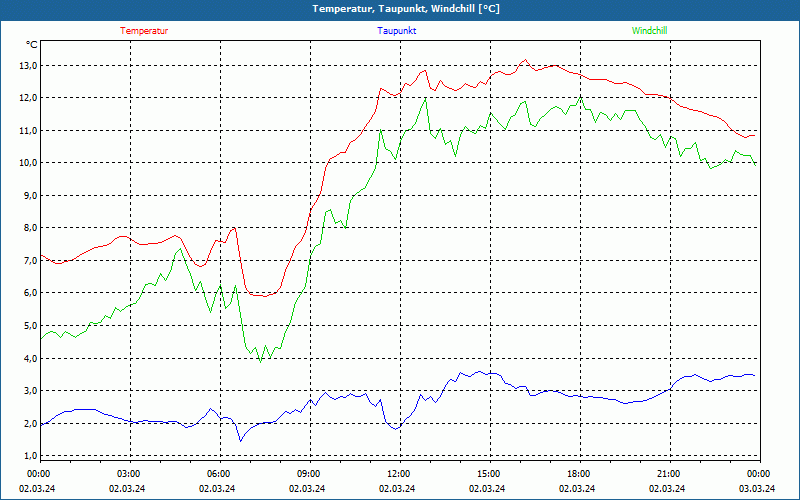Viewport: 800px width, 500px height.
Task: Click the 4,0 y-axis label
Action: [31, 358]
